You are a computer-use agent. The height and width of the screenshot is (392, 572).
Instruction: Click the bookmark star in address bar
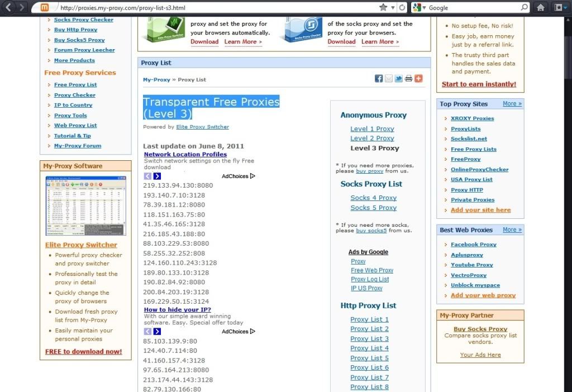point(383,7)
